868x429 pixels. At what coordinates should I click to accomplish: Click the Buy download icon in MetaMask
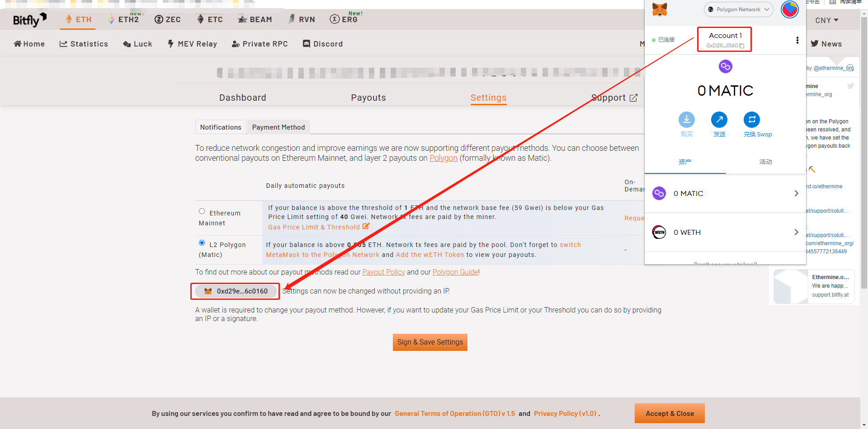pos(687,120)
